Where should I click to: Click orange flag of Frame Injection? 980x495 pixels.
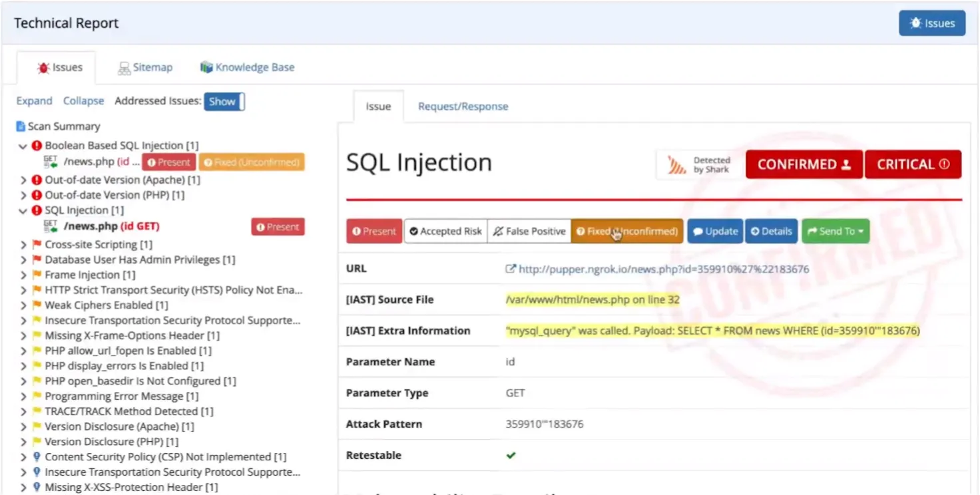(x=37, y=275)
